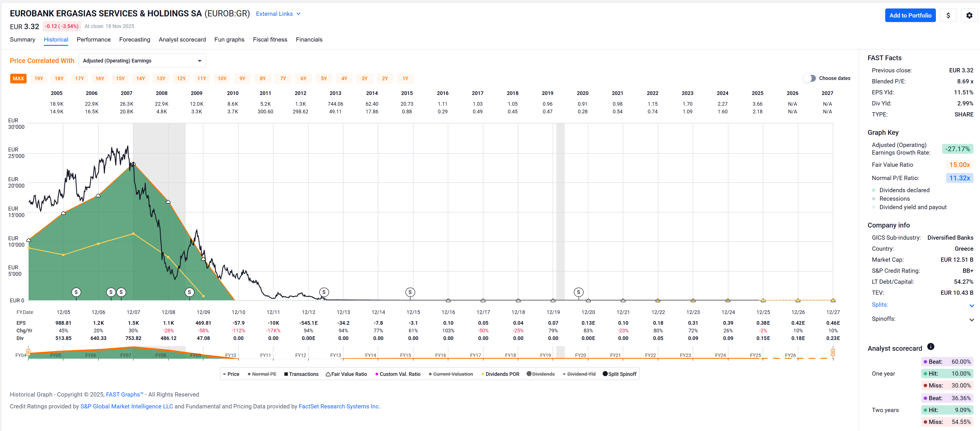Open the settings gear icon
This screenshot has width=980, height=431.
click(x=969, y=16)
